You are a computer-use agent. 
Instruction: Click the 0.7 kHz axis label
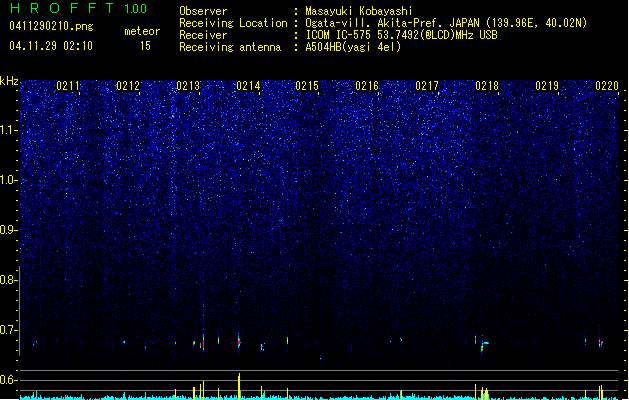point(9,330)
